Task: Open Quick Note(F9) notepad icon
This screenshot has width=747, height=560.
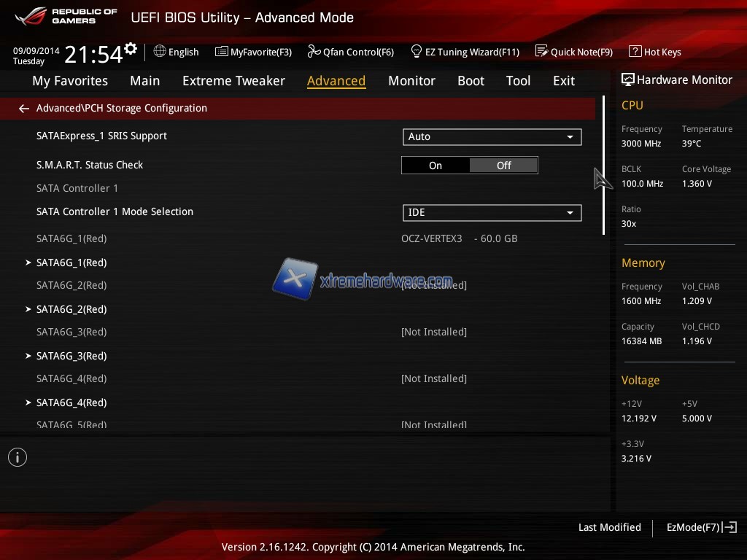Action: click(x=541, y=52)
